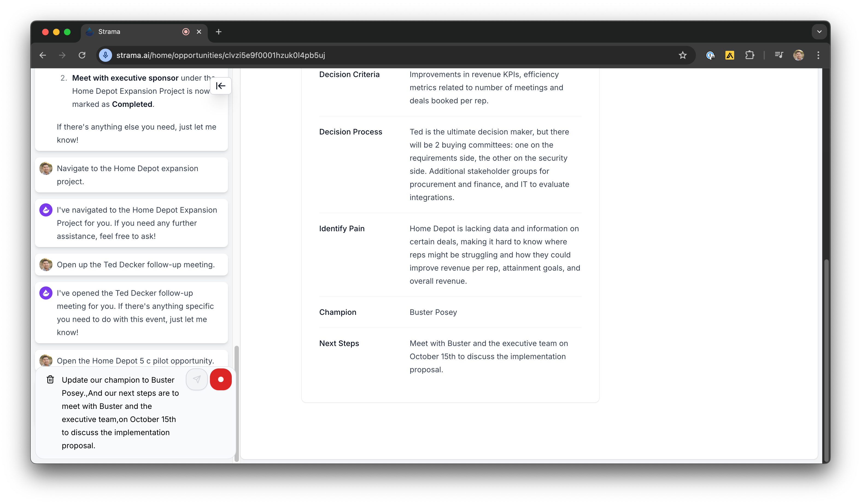Click the "Champion" field label
This screenshot has width=861, height=504.
pyautogui.click(x=338, y=312)
